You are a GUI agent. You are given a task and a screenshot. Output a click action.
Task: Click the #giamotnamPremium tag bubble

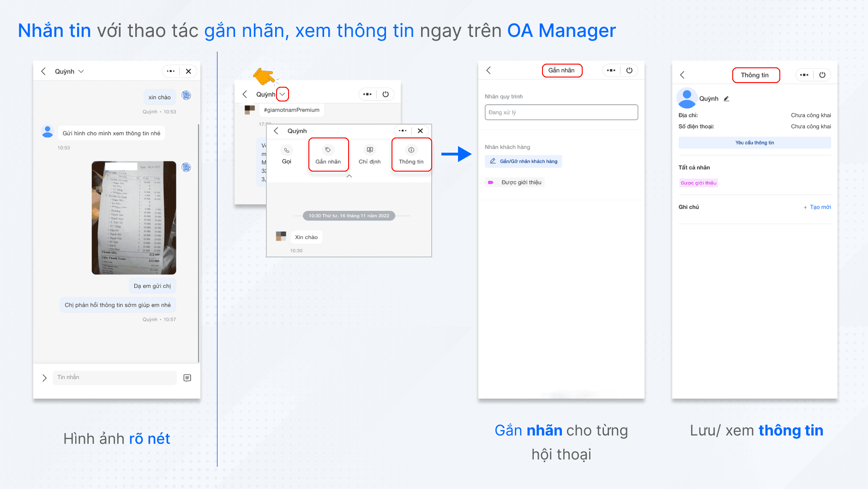292,110
